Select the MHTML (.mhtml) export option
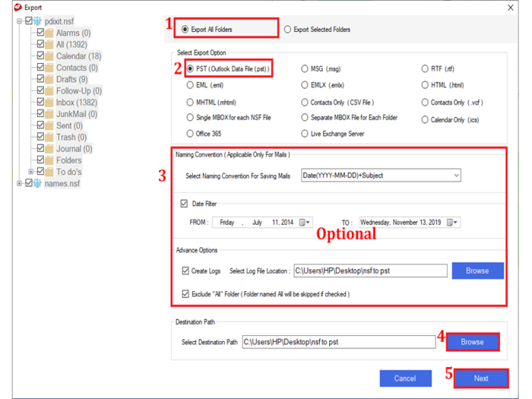This screenshot has height=399, width=532. coord(190,102)
